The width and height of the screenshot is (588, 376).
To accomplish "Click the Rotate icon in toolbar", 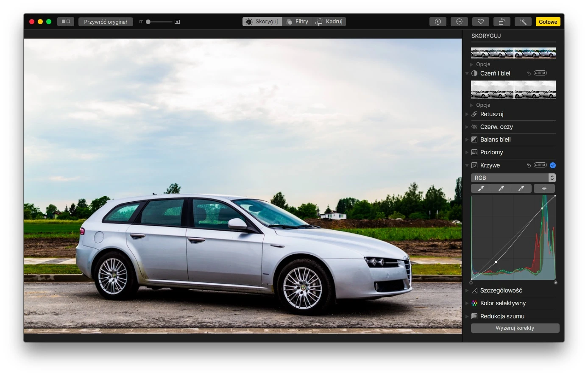I will pyautogui.click(x=502, y=22).
